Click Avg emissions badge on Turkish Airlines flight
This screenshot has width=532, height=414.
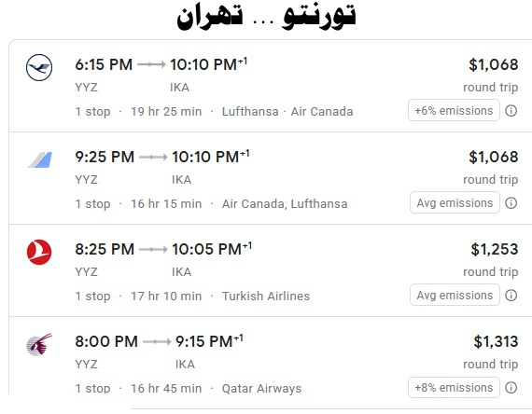(x=455, y=295)
